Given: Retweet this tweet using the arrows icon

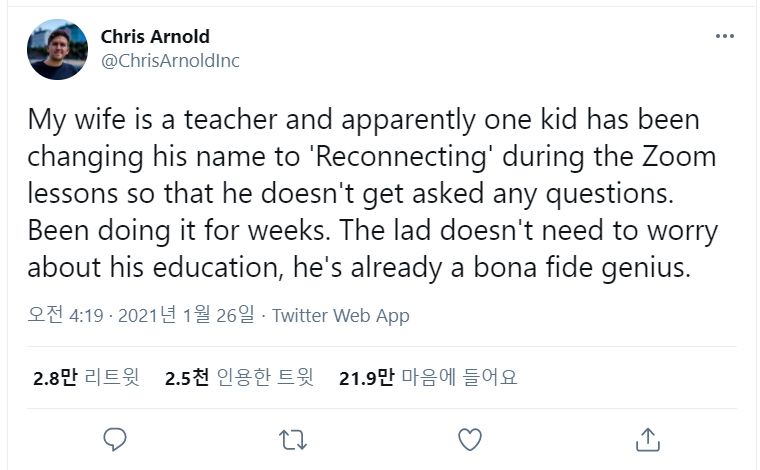Looking at the screenshot, I should pos(292,439).
